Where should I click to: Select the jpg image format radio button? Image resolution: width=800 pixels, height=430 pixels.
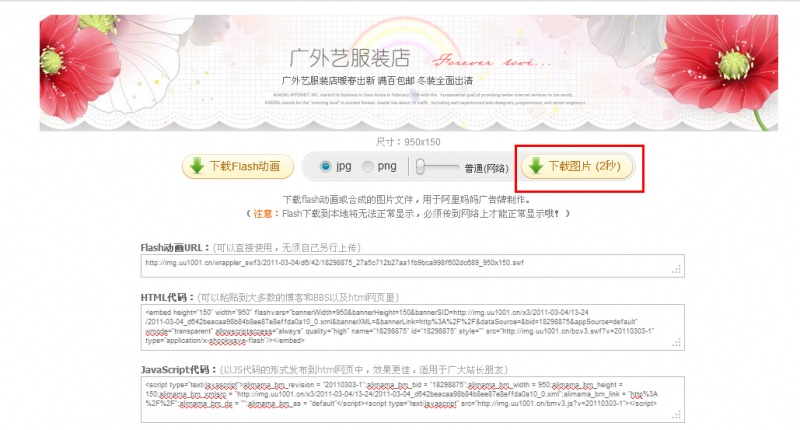pos(324,167)
